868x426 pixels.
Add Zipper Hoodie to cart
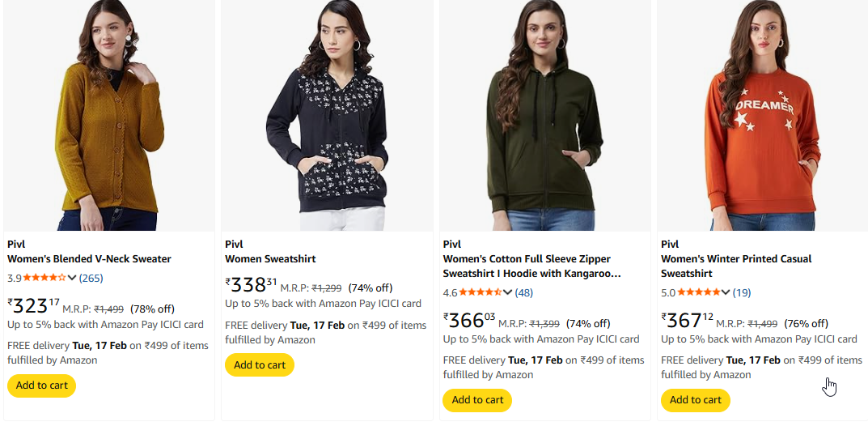click(477, 400)
